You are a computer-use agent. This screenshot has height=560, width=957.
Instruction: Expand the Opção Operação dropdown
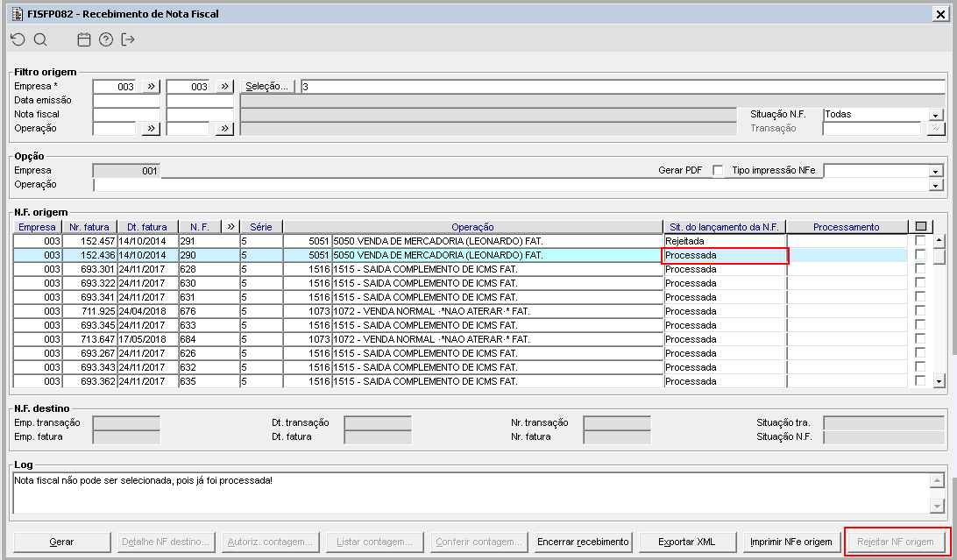936,185
